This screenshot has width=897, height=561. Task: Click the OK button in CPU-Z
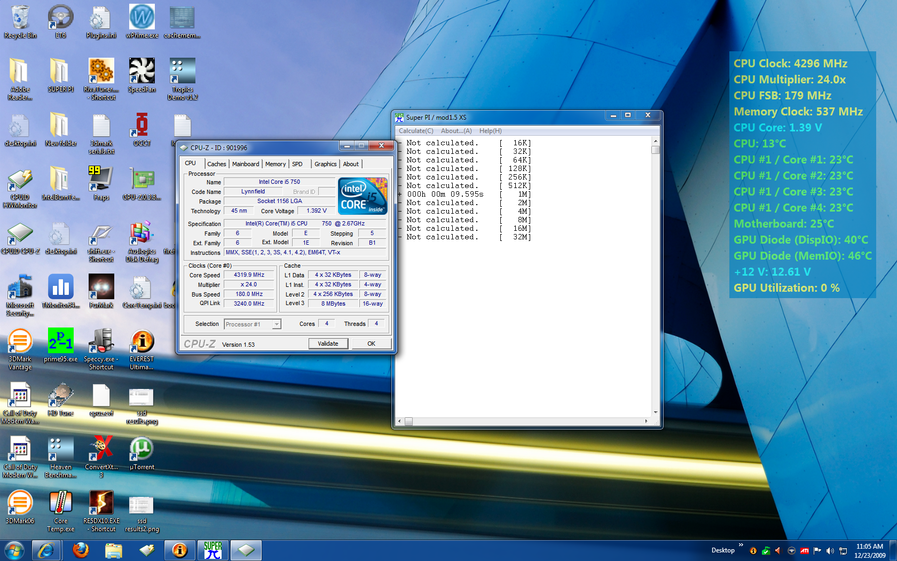pyautogui.click(x=371, y=344)
